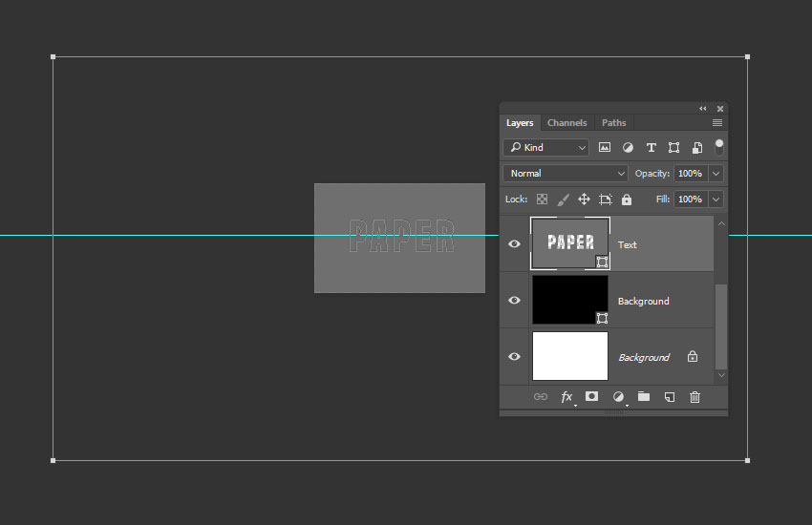This screenshot has width=812, height=525.
Task: Click the Text layer name
Action: point(627,244)
